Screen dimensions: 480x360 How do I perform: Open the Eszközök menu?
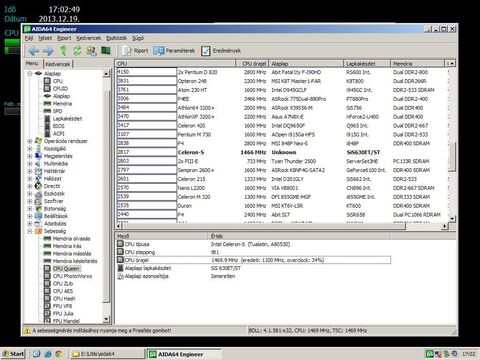116,38
